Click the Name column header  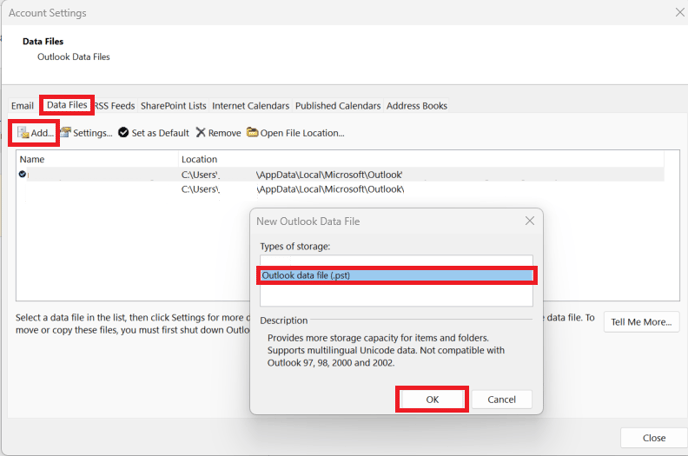tap(97, 159)
